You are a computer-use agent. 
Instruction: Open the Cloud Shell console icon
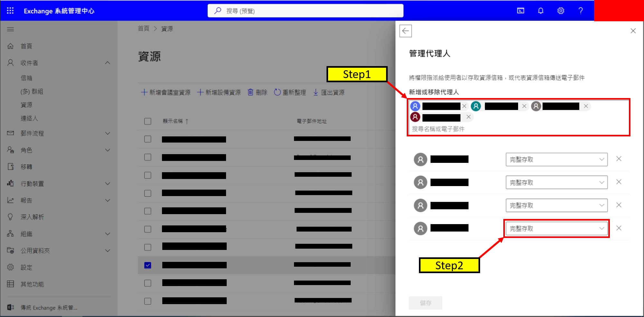[520, 11]
